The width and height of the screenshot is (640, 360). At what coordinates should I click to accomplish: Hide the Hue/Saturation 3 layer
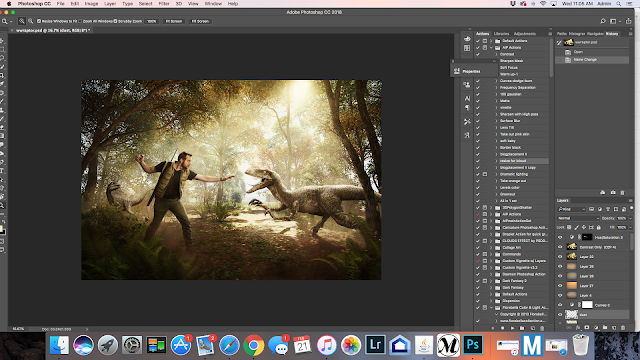pyautogui.click(x=560, y=237)
